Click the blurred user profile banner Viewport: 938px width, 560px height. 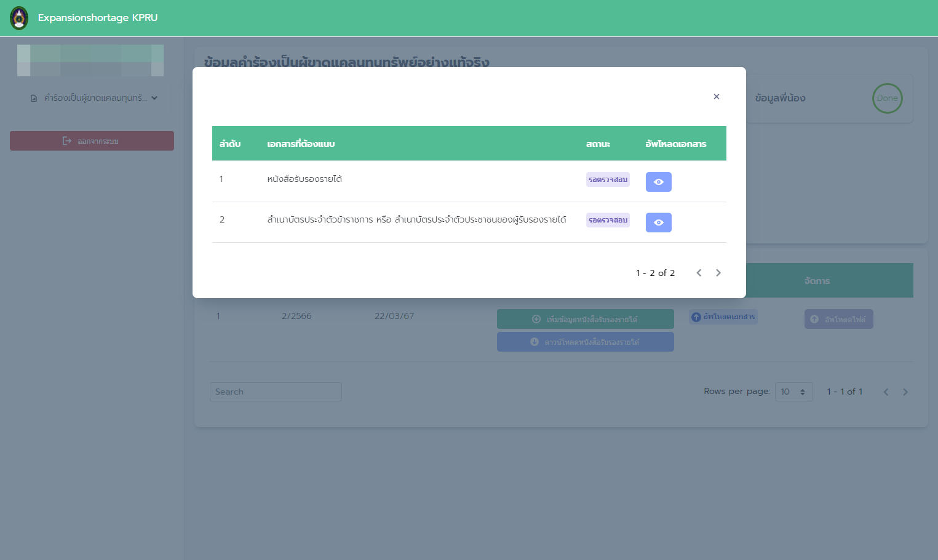pyautogui.click(x=90, y=60)
